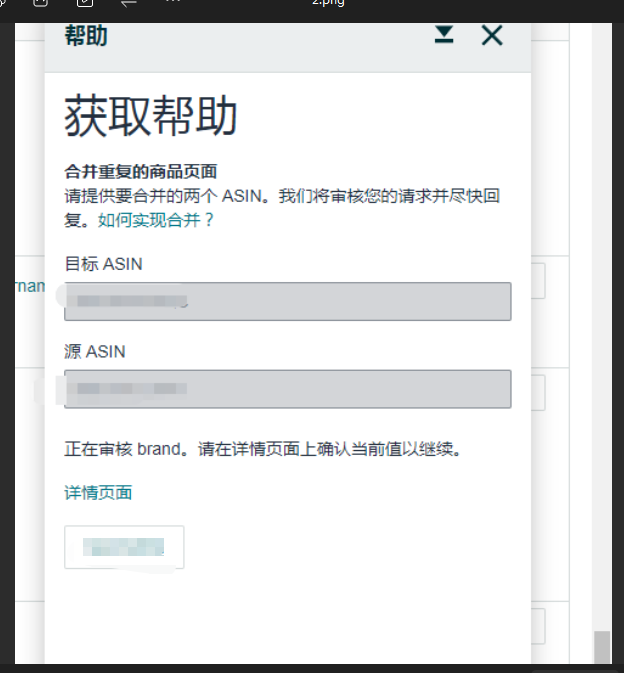Click the 源 ASIN label
624x673 pixels.
[95, 351]
